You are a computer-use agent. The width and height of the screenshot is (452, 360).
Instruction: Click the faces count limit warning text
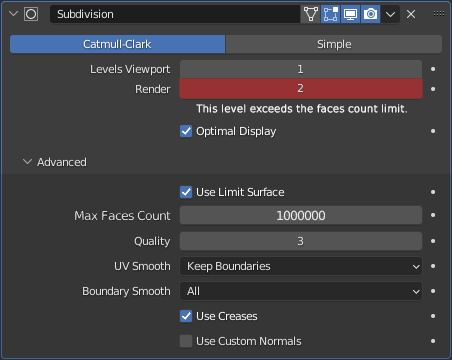302,109
